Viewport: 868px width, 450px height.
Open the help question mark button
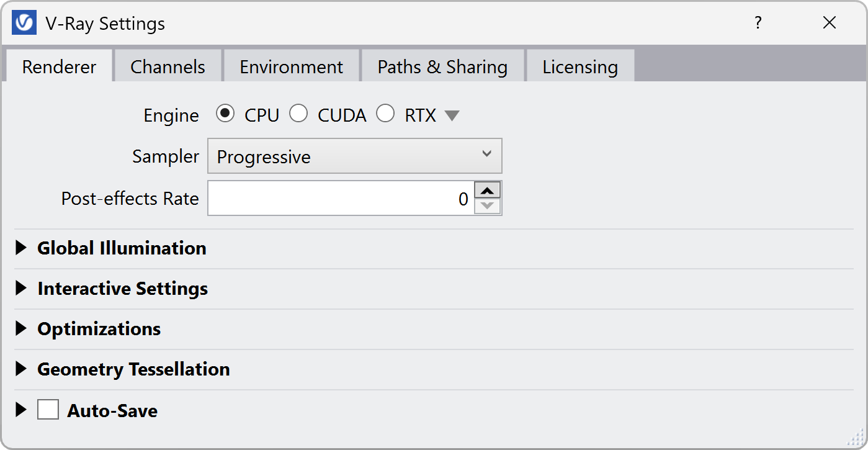(758, 23)
